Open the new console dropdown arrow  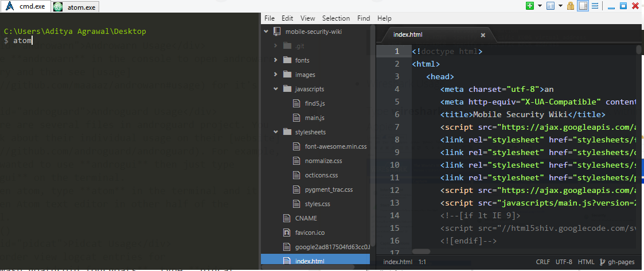tap(539, 6)
